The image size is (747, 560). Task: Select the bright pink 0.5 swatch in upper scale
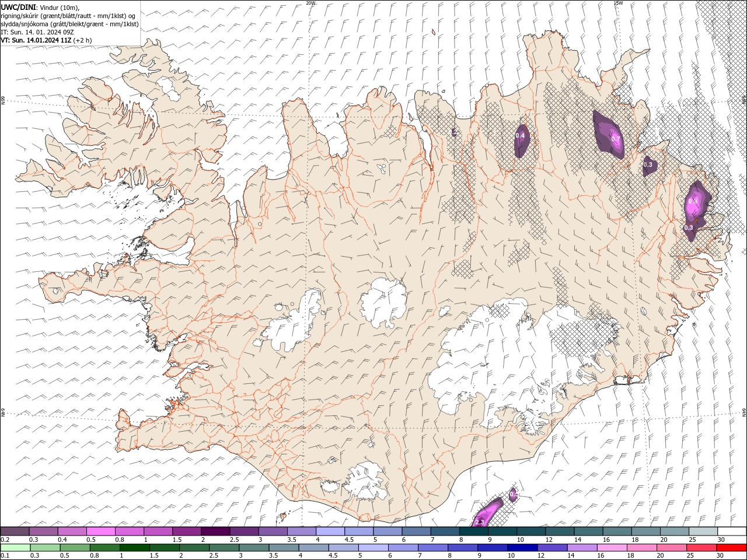[x=100, y=531]
